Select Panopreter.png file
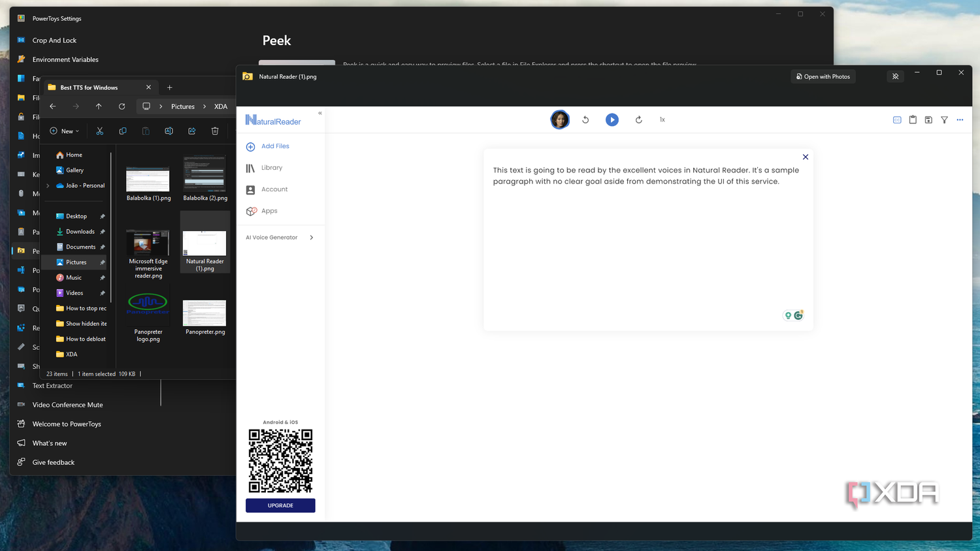980x551 pixels. click(205, 317)
